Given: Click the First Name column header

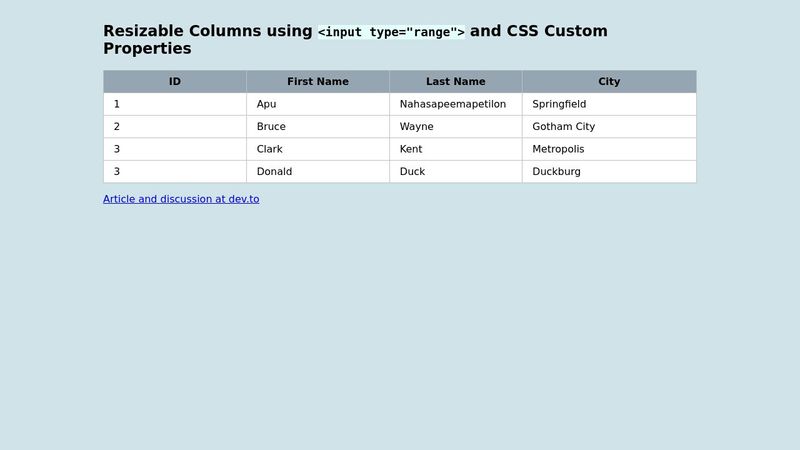Looking at the screenshot, I should point(318,82).
